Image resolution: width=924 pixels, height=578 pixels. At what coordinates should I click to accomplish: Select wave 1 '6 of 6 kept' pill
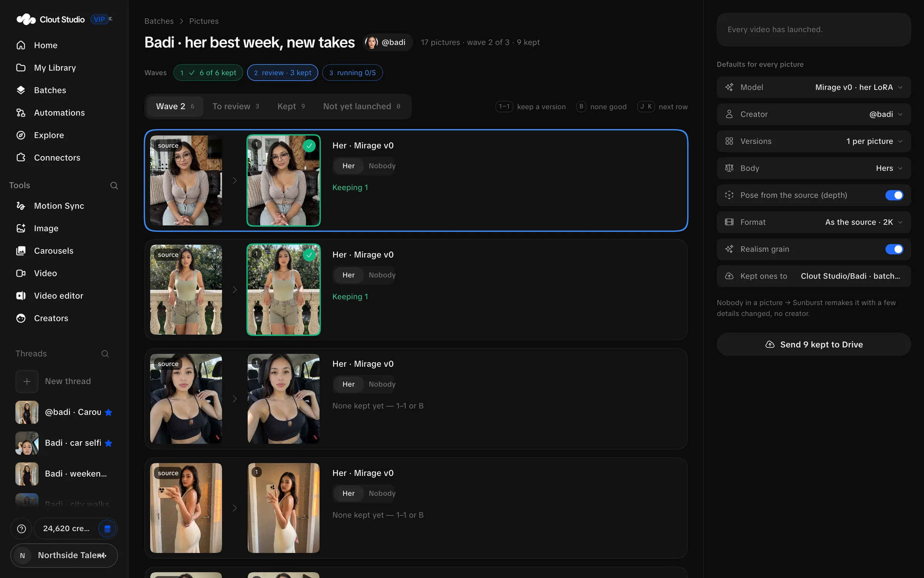(x=208, y=73)
